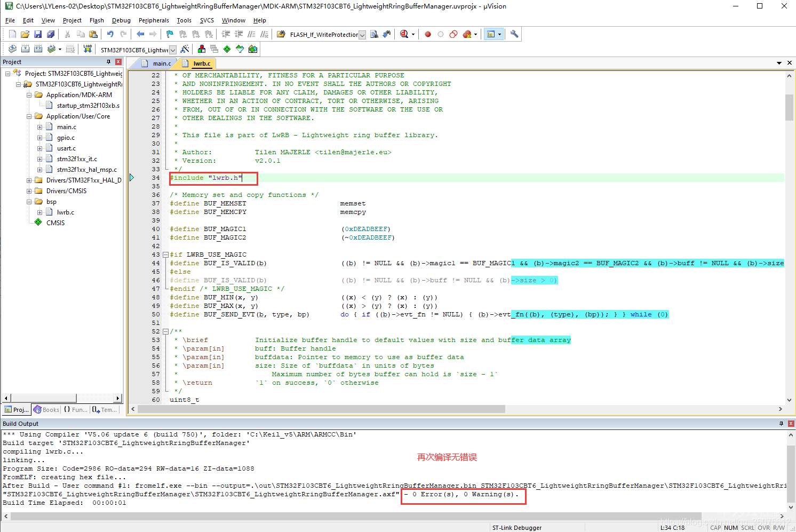
Task: Open SVCS menu
Action: (x=207, y=20)
